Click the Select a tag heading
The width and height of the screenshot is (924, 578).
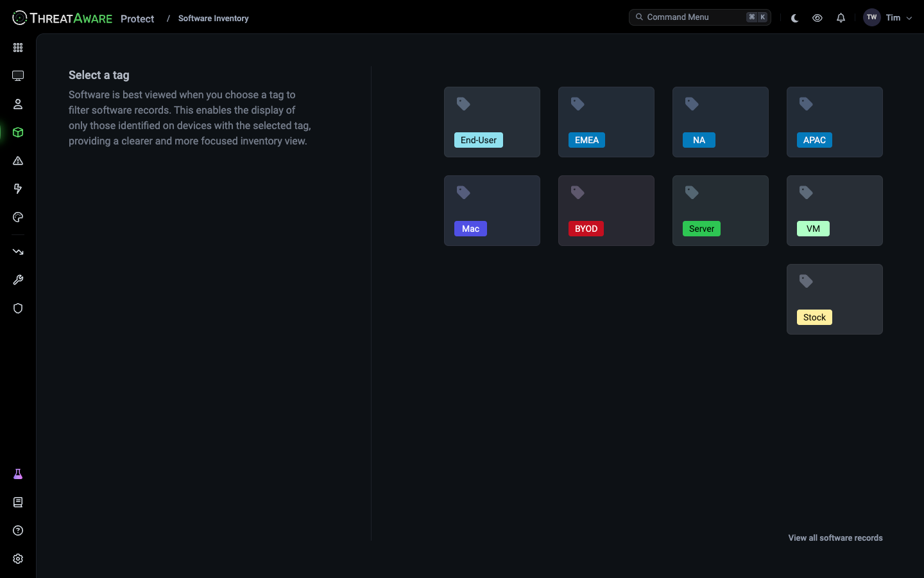[x=99, y=75]
